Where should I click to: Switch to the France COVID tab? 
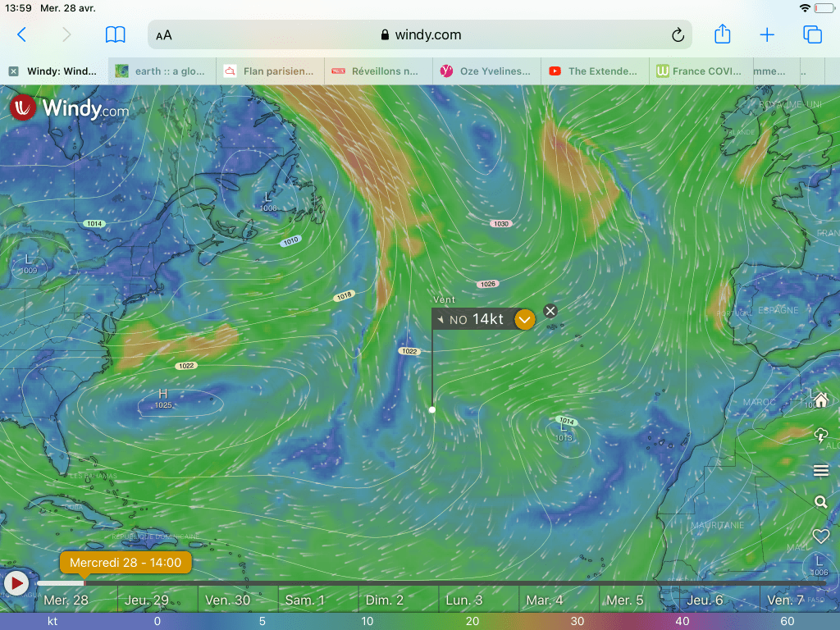pyautogui.click(x=700, y=71)
